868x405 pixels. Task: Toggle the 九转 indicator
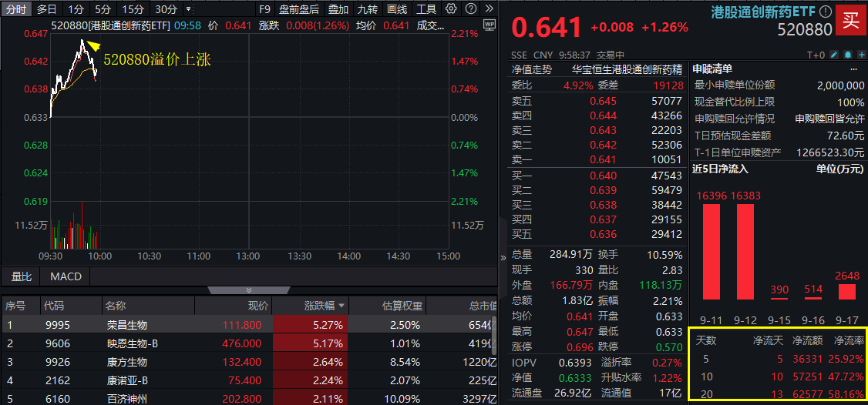point(367,9)
